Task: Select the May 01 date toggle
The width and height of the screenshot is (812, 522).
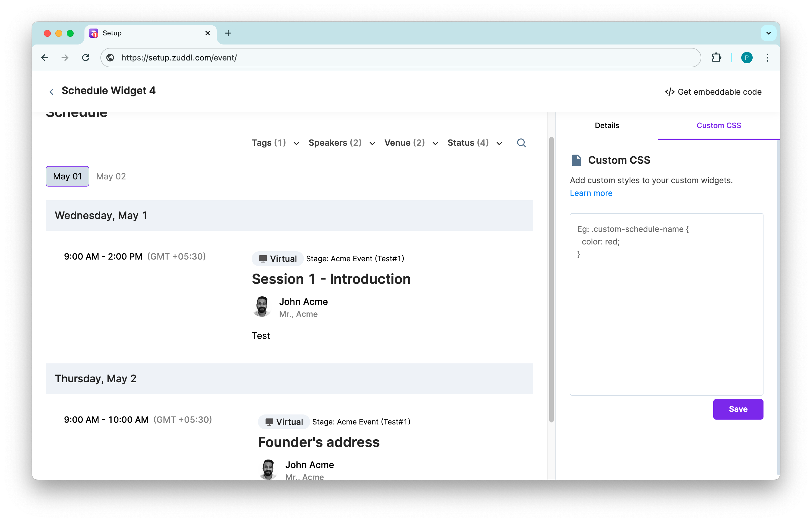Action: point(67,176)
